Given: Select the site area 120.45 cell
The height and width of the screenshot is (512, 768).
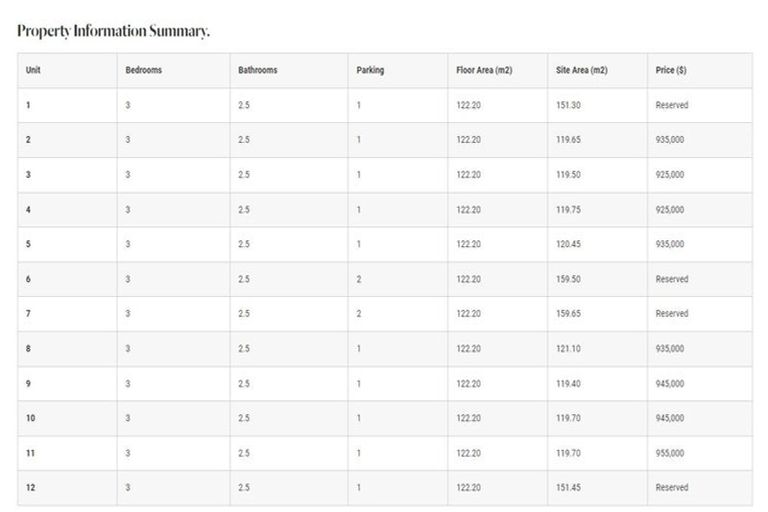Looking at the screenshot, I should pyautogui.click(x=569, y=244).
